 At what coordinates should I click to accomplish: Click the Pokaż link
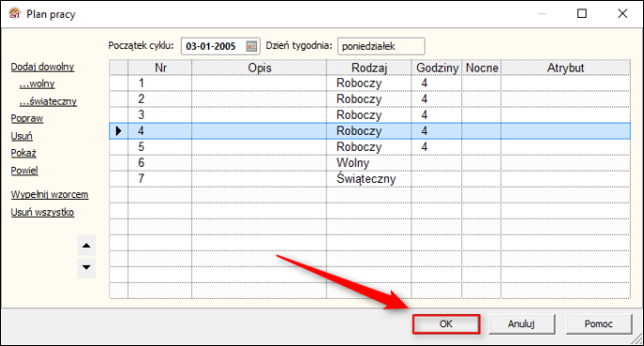tap(24, 153)
